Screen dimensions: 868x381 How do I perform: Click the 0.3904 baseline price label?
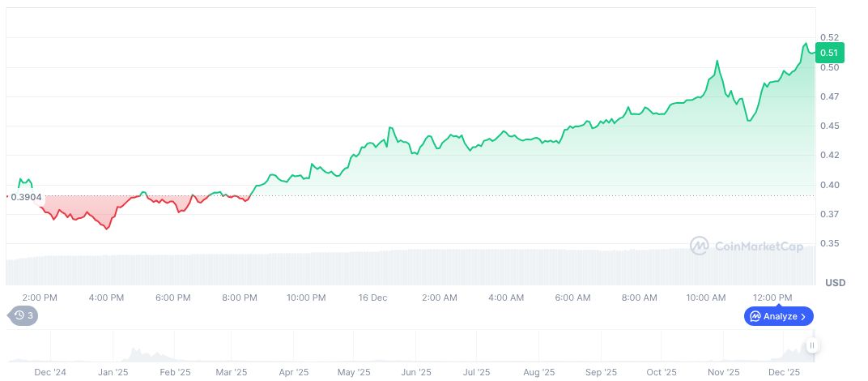(x=27, y=196)
